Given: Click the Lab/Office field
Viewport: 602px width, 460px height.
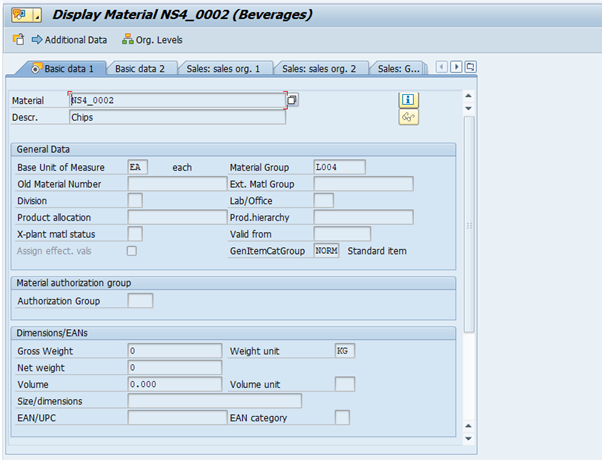Looking at the screenshot, I should 323,200.
